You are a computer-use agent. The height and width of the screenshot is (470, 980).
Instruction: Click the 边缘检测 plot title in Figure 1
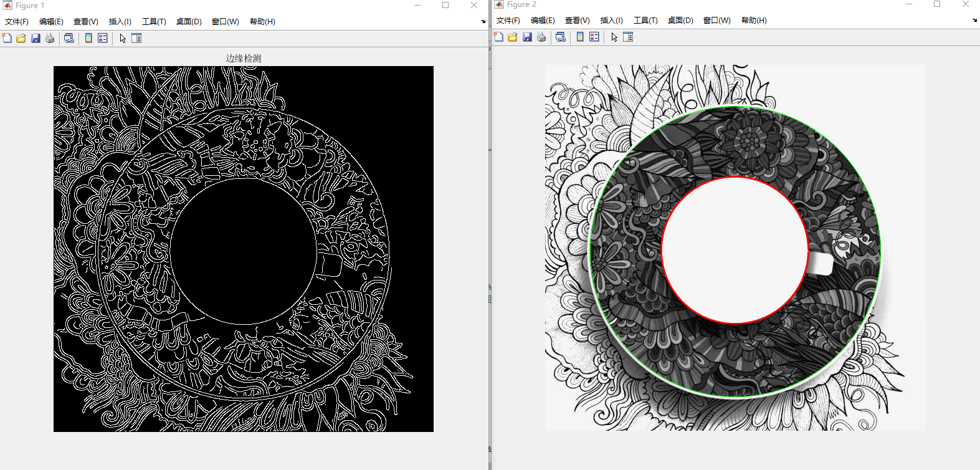point(244,58)
